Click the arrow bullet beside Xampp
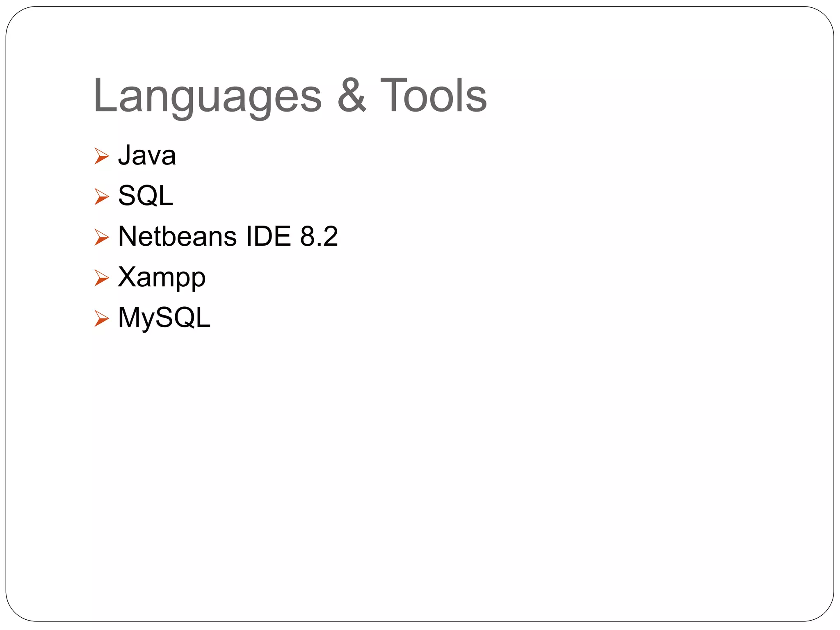 tap(101, 278)
